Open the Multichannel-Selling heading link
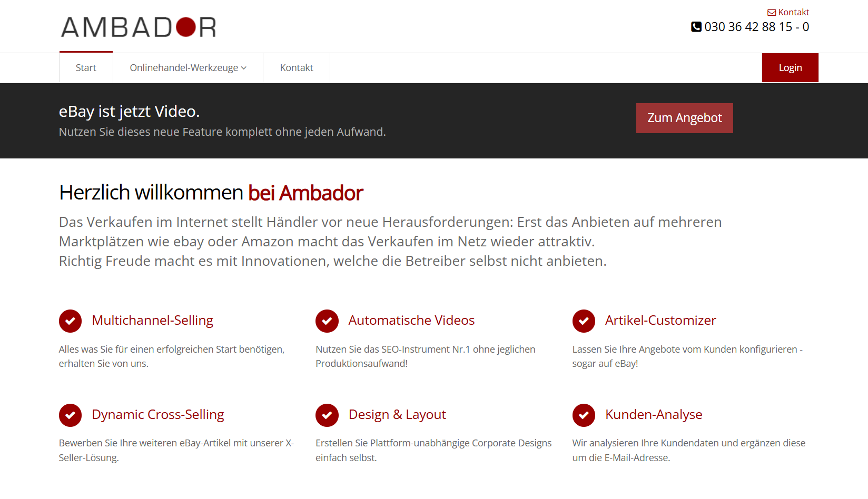Screen dimensions: 868x499 [152, 321]
